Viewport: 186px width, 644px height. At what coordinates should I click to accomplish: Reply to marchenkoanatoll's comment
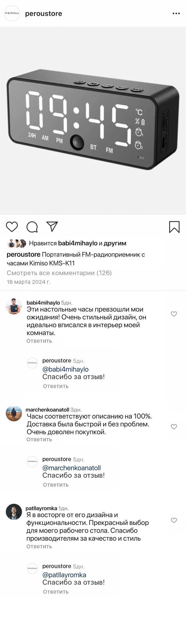(39, 439)
